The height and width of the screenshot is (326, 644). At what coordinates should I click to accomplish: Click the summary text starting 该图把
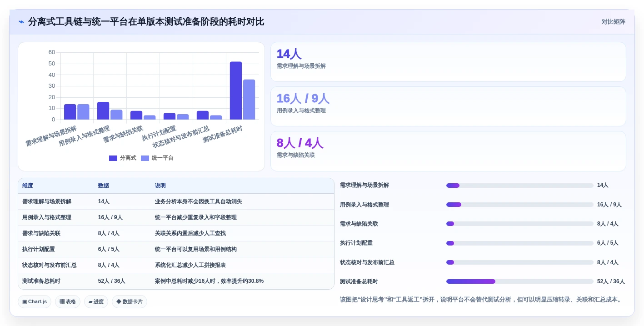(481, 300)
